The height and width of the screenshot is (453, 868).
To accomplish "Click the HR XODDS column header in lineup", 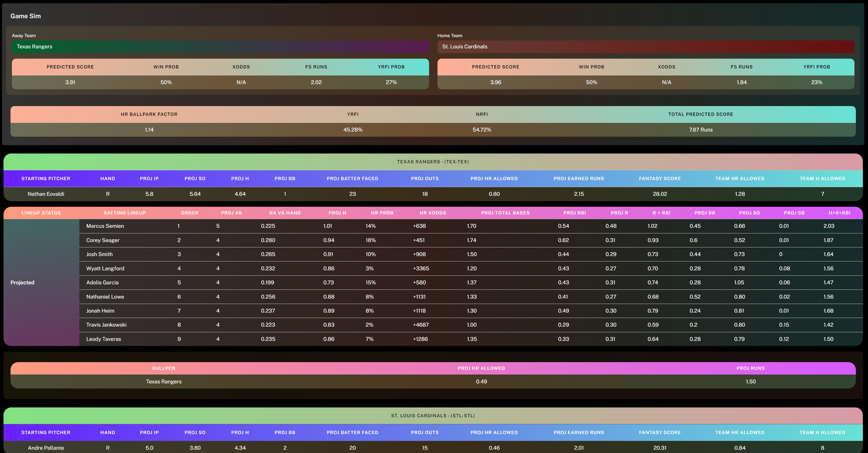I will [x=433, y=213].
